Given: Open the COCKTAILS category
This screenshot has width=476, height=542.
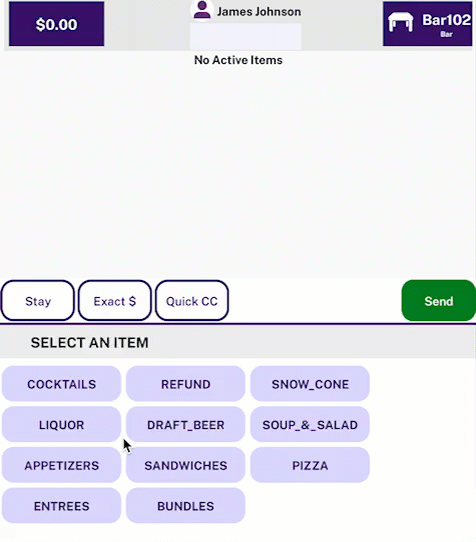Looking at the screenshot, I should click(x=62, y=384).
